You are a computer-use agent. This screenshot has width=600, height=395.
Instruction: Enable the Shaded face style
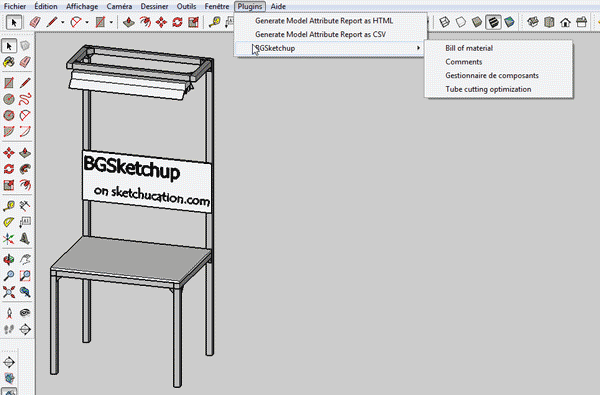477,22
